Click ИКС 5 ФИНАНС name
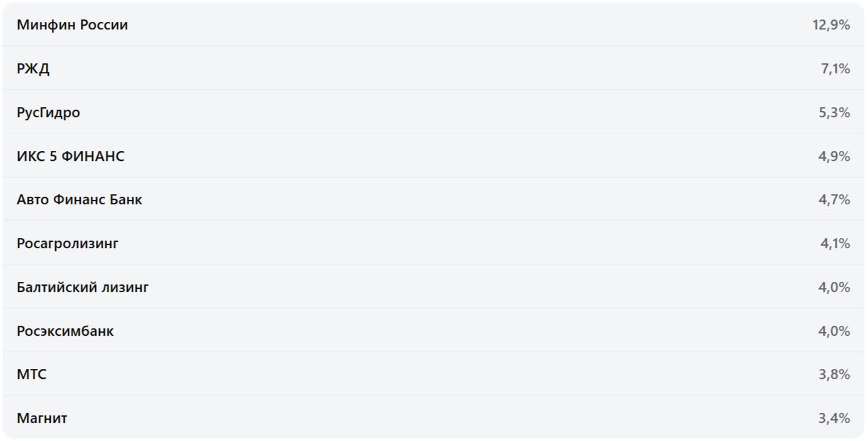Image resolution: width=868 pixels, height=441 pixels. click(x=71, y=157)
